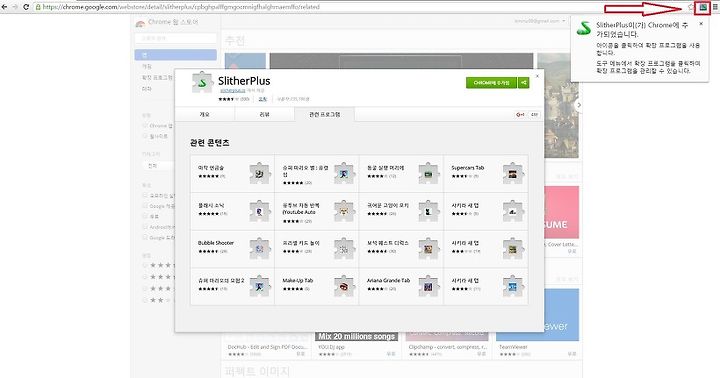Open the Bubble Shooter related item
This screenshot has width=720, height=378.
click(x=232, y=248)
